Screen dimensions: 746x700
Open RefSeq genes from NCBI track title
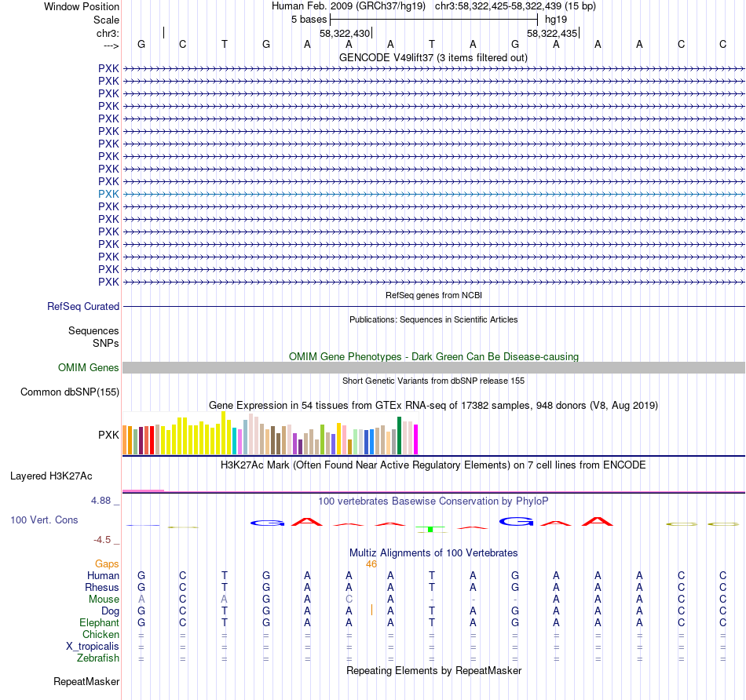(433, 295)
